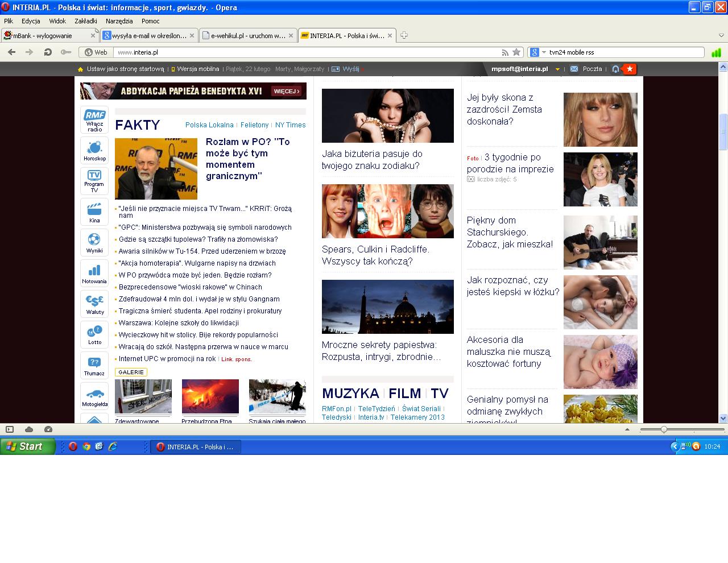Viewport: 728px width, 563px height.
Task: Open article Awaria silników w Tu-154
Action: click(x=202, y=251)
